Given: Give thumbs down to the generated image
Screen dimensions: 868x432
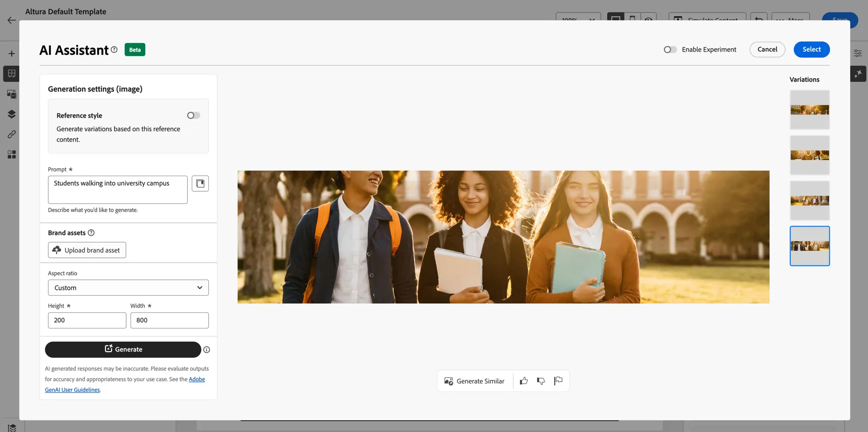Looking at the screenshot, I should point(541,381).
